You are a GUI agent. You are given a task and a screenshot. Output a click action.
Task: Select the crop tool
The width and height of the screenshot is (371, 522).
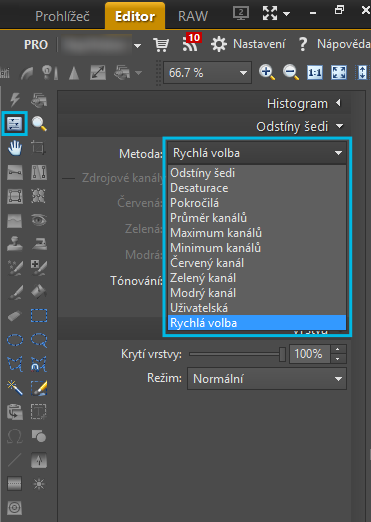point(39,148)
